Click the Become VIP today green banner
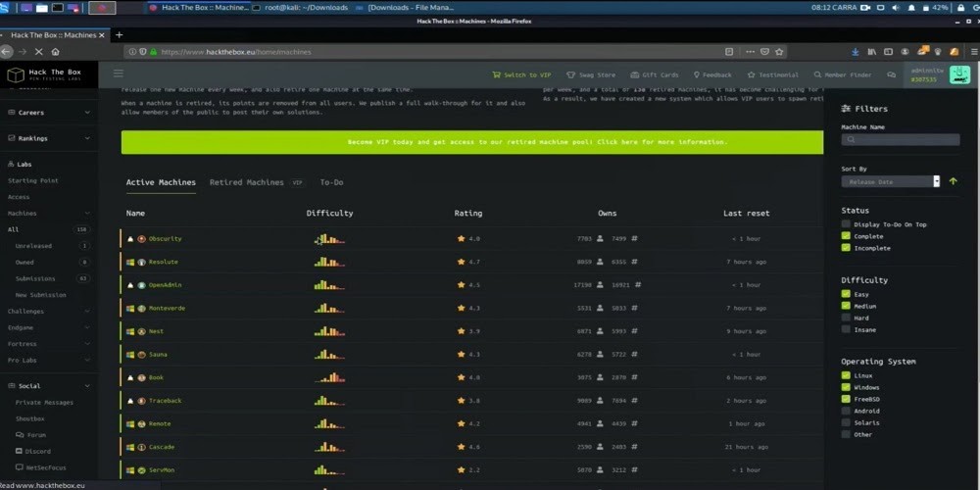The height and width of the screenshot is (490, 980). [x=472, y=142]
